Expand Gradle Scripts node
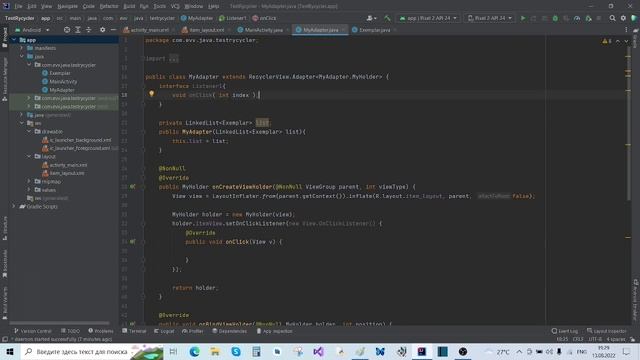Viewport: 640px width, 360px height. 14,207
